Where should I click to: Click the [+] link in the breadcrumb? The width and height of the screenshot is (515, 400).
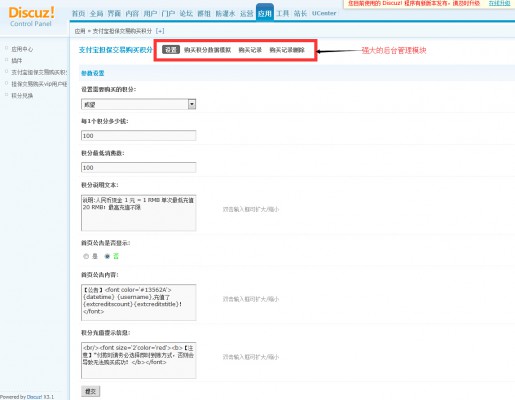[160, 31]
